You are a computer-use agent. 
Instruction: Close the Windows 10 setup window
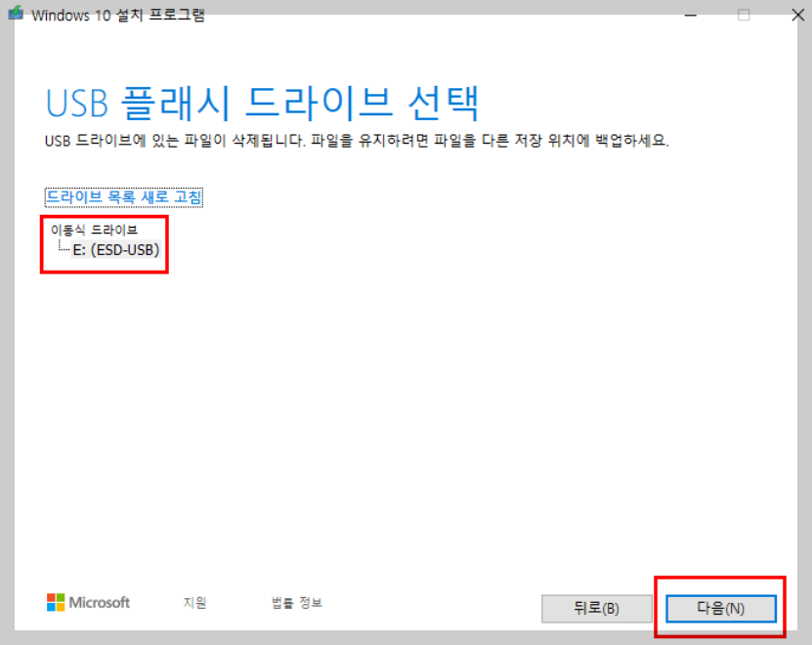coord(797,15)
